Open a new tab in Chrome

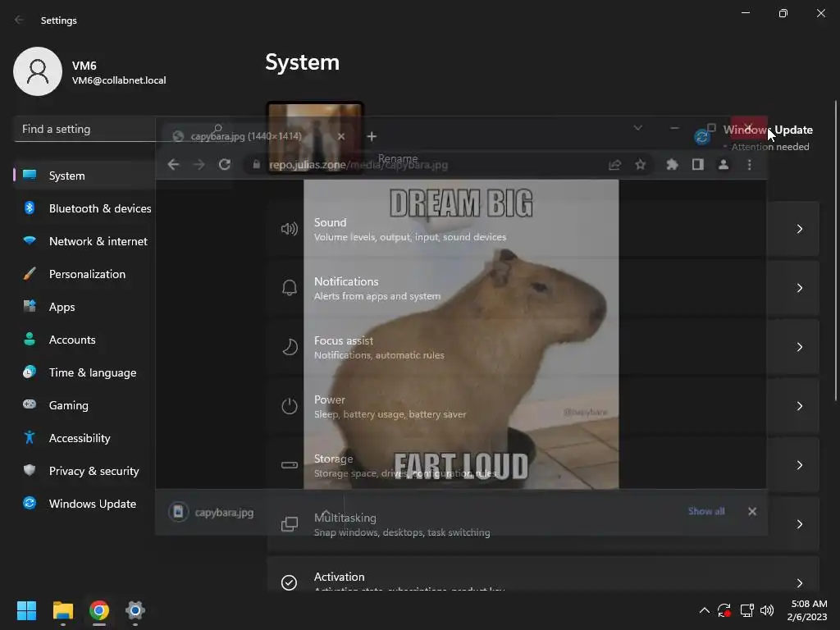click(372, 136)
